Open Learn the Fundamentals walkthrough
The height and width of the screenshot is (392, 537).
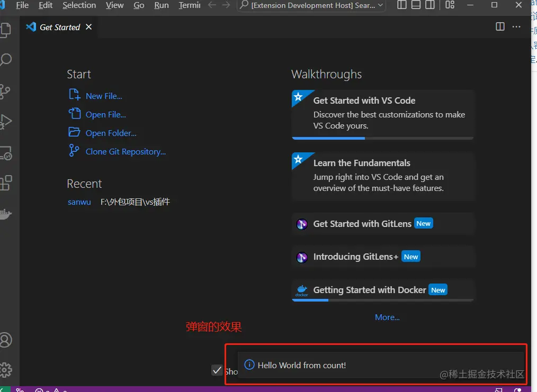click(x=382, y=176)
